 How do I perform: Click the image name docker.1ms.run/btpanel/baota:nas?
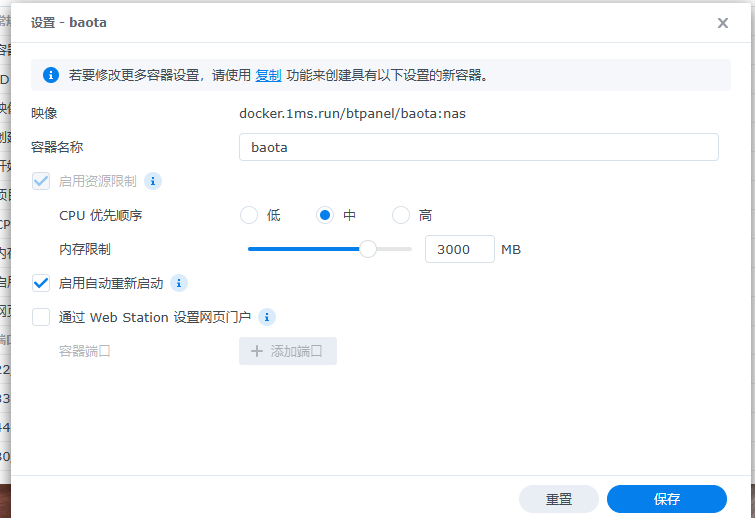click(352, 114)
